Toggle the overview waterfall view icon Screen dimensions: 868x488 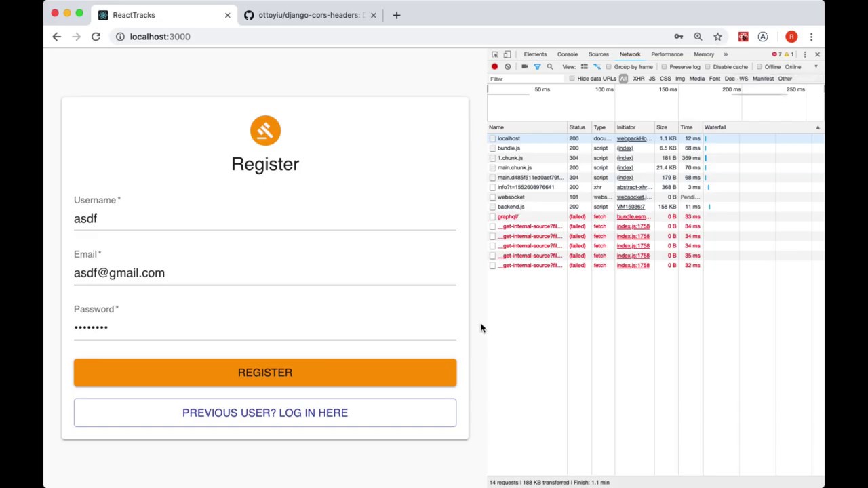pyautogui.click(x=597, y=67)
